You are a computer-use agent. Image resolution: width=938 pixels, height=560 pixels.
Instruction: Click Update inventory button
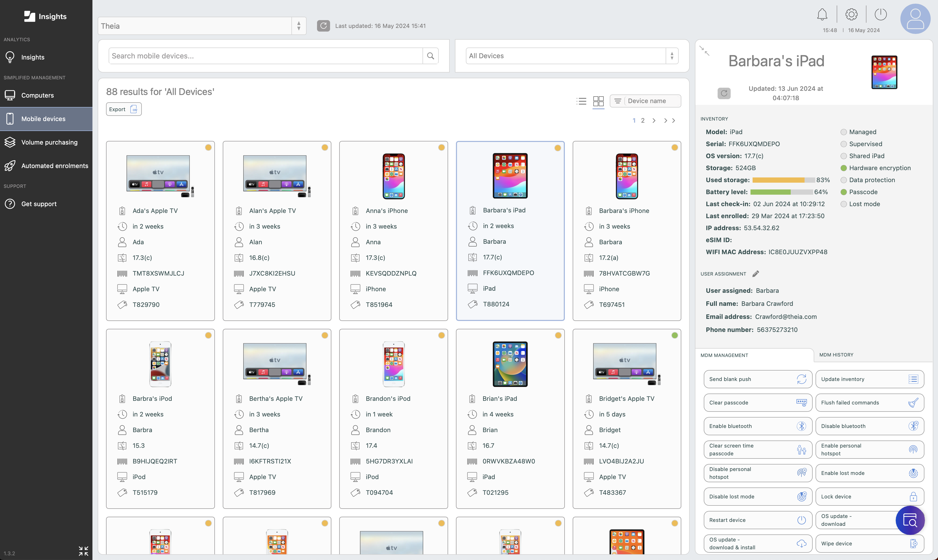[870, 379]
